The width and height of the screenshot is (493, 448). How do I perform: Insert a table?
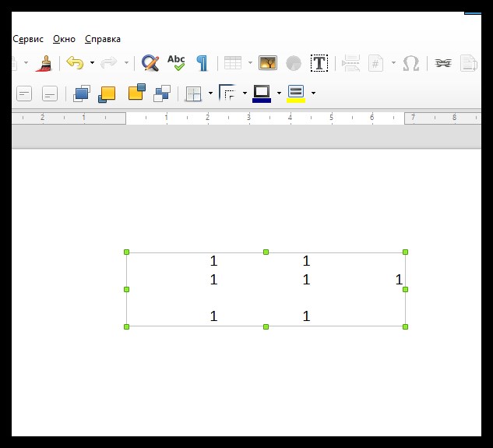point(233,62)
